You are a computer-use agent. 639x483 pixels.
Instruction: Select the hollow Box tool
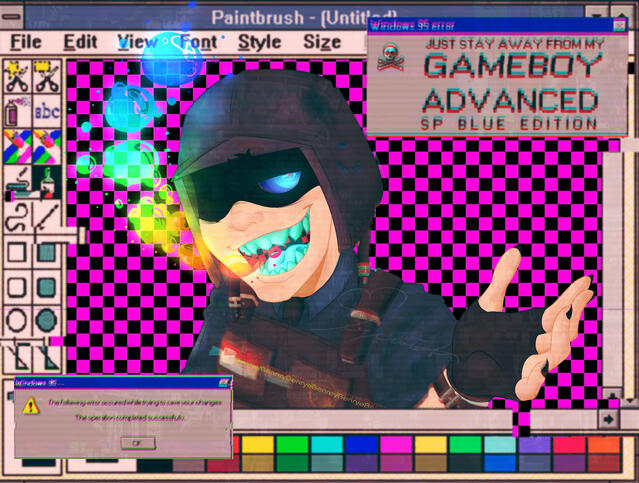click(17, 252)
